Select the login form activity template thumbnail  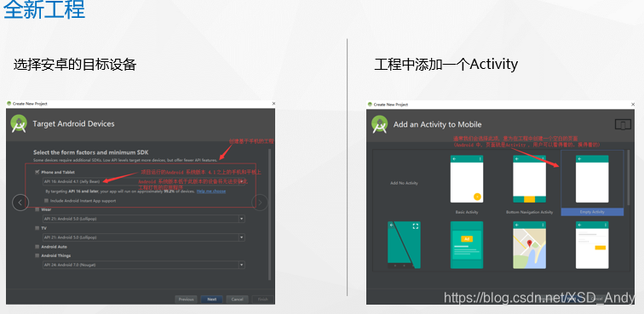coord(592,244)
